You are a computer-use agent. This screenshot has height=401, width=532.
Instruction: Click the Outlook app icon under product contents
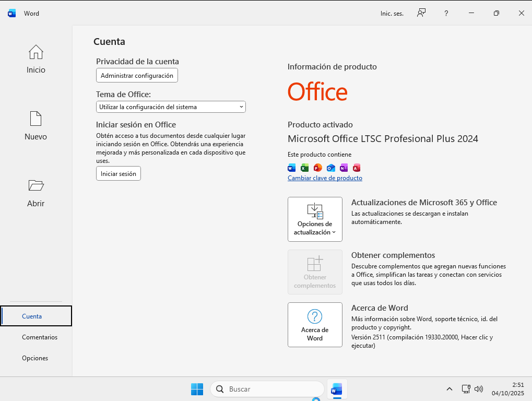331,168
